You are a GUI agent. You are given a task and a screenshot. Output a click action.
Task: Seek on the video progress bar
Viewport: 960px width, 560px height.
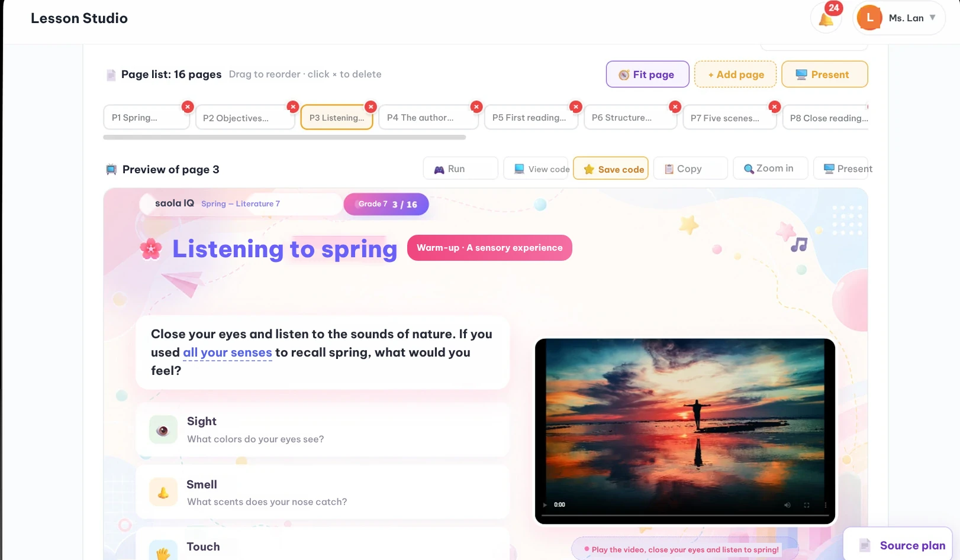[x=685, y=515]
